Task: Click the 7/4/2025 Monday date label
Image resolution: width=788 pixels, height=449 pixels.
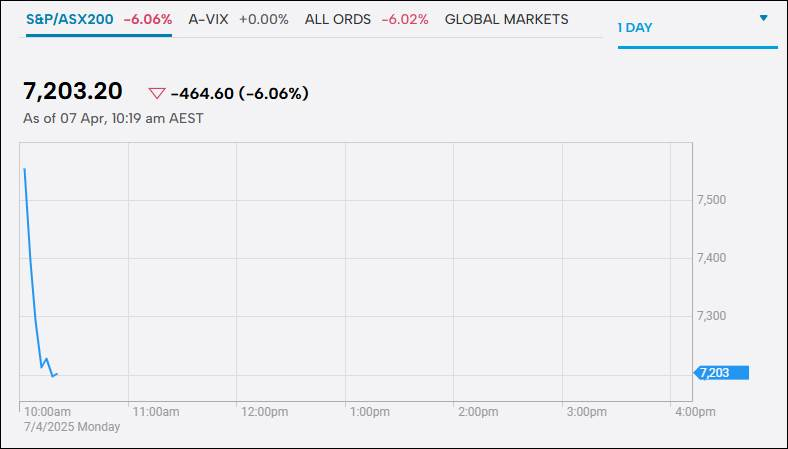Action: [72, 427]
